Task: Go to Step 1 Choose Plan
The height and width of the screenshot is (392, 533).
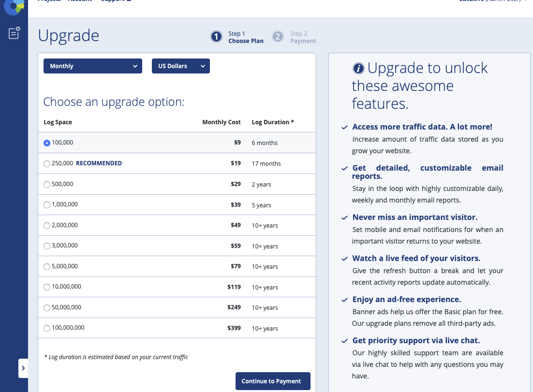Action: (237, 37)
